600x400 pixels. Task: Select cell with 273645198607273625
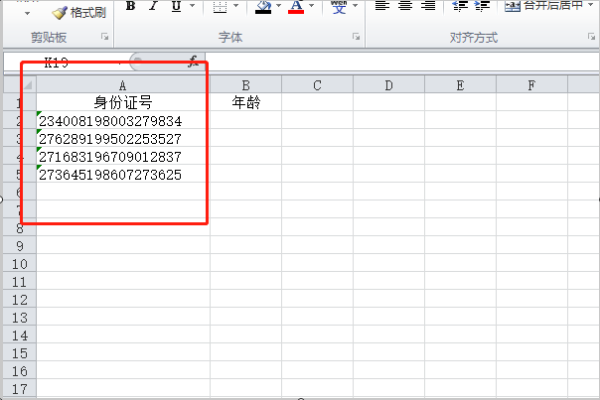[x=123, y=174]
